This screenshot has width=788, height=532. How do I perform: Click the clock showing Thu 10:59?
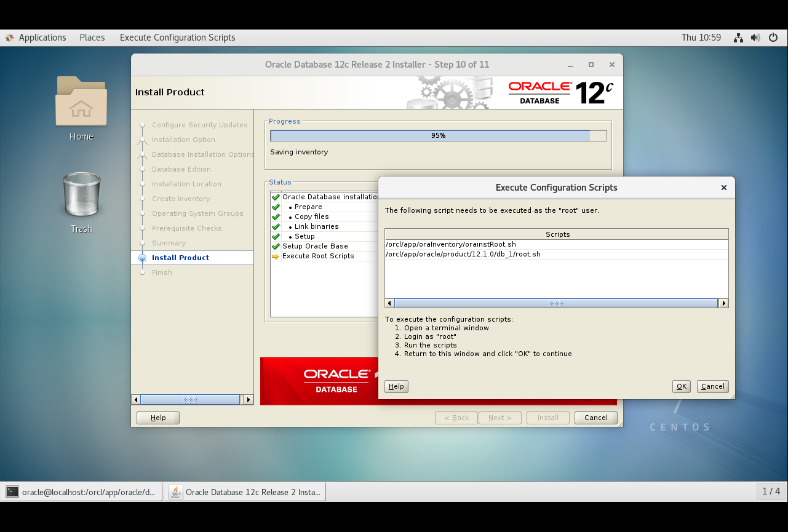701,38
